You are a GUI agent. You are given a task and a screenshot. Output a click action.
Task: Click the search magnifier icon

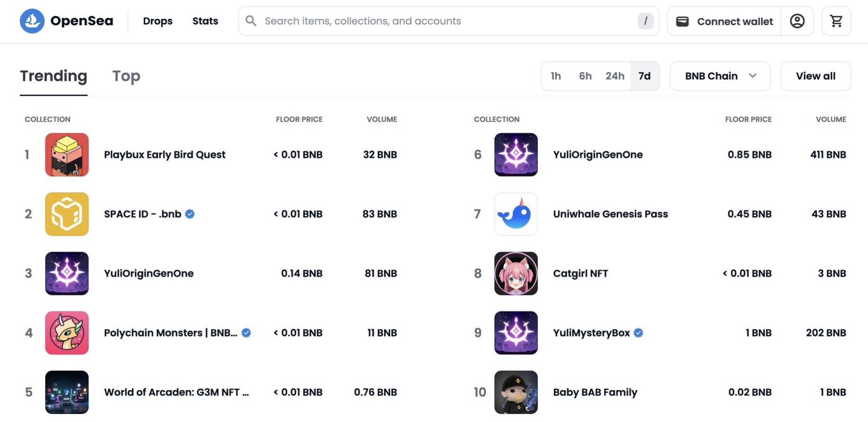coord(251,21)
